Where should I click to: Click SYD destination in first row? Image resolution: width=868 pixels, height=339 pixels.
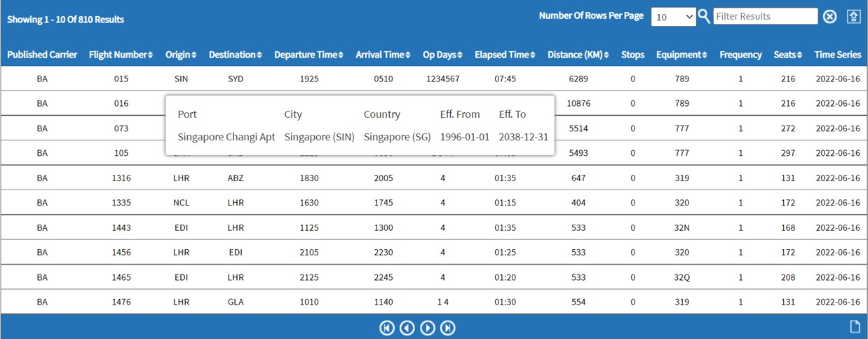(236, 79)
